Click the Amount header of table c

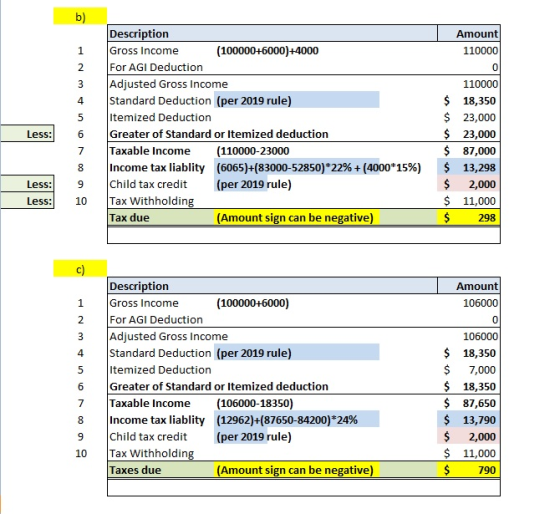tap(477, 286)
